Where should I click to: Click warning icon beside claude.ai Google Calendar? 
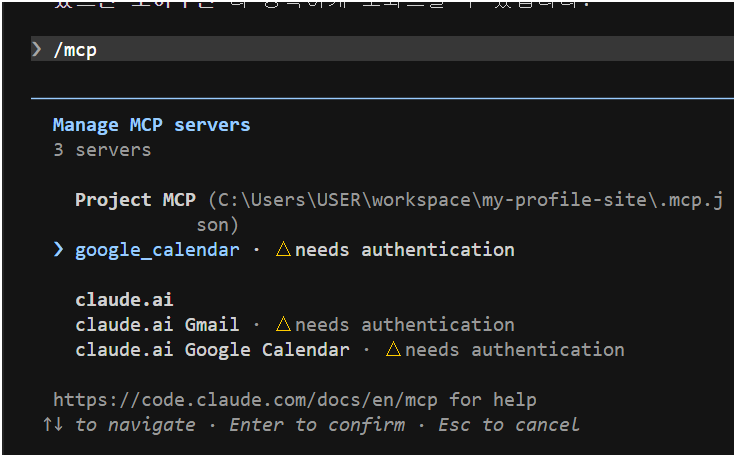coord(393,349)
